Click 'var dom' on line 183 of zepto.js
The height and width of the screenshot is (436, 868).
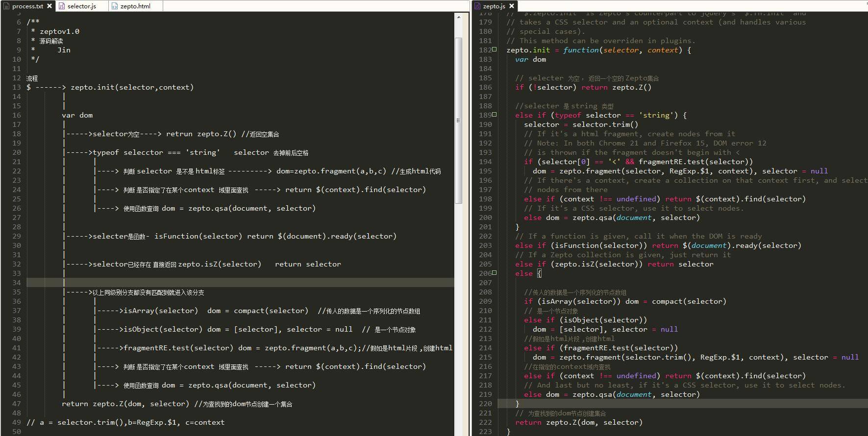(530, 59)
